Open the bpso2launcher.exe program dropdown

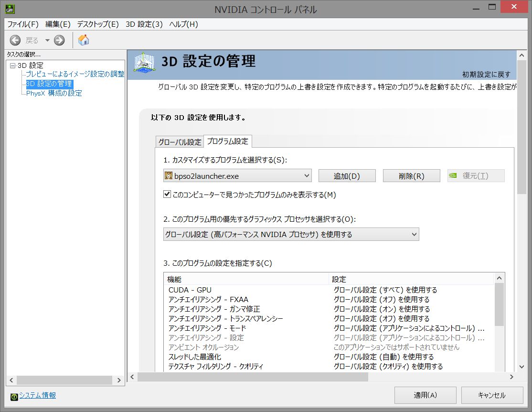point(237,175)
